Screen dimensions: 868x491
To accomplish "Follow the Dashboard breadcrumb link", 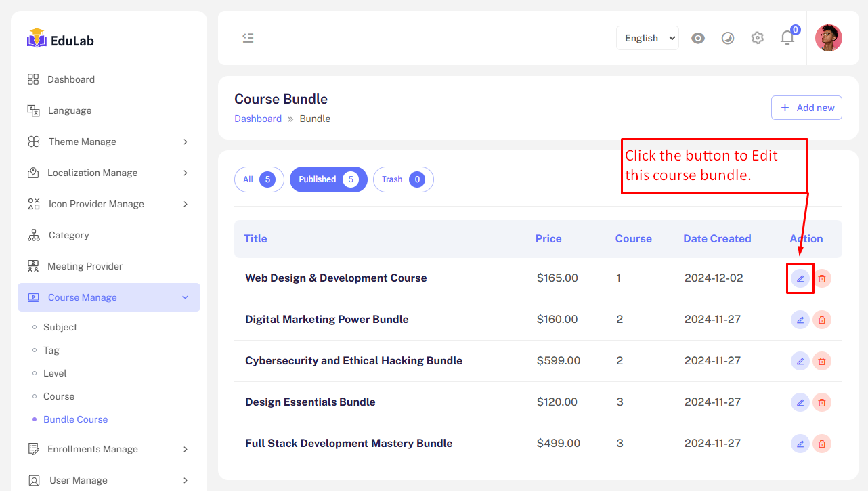I will [257, 119].
